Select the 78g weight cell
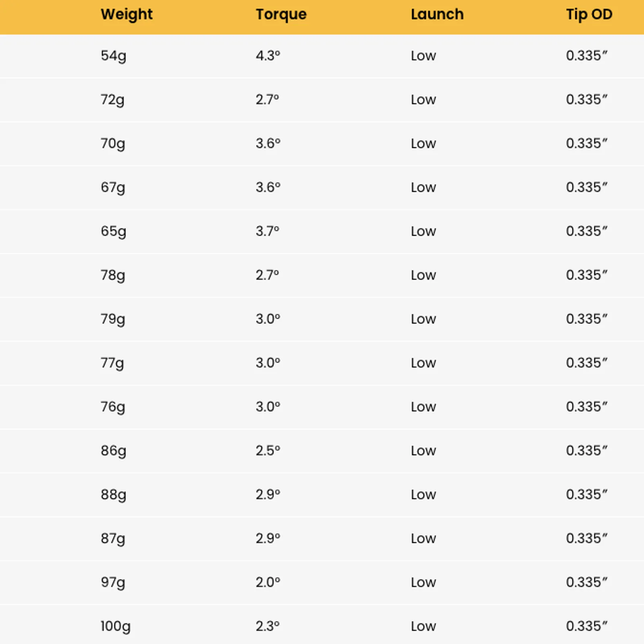644x644 pixels. [113, 275]
